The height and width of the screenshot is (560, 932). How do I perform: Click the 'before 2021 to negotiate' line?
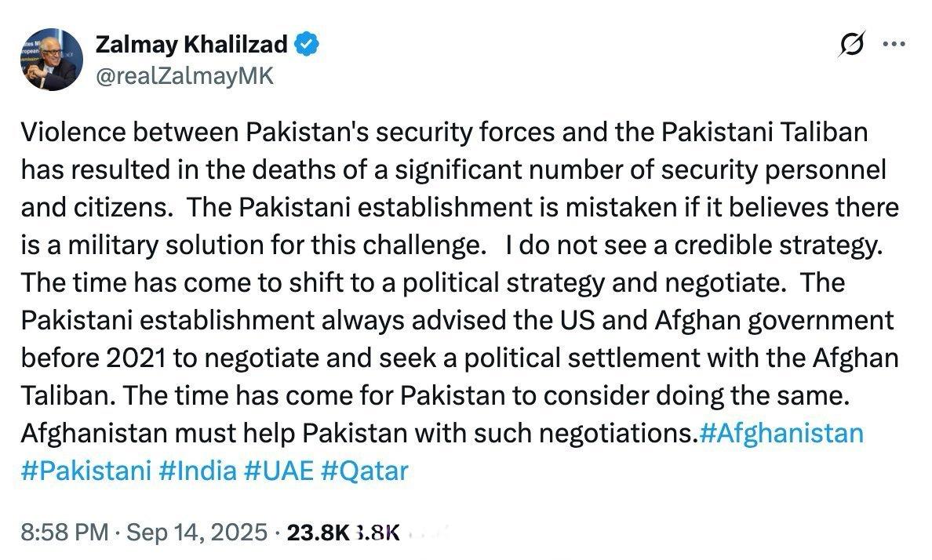[x=460, y=358]
